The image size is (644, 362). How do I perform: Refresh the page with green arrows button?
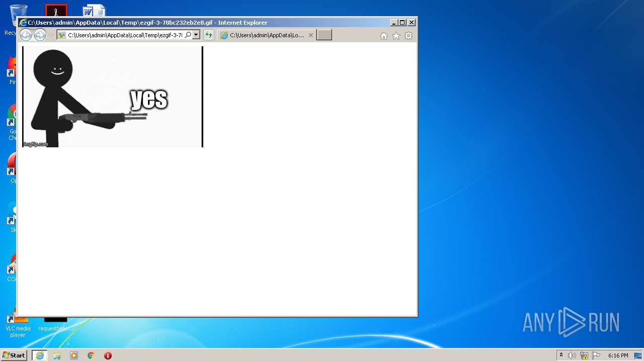209,35
